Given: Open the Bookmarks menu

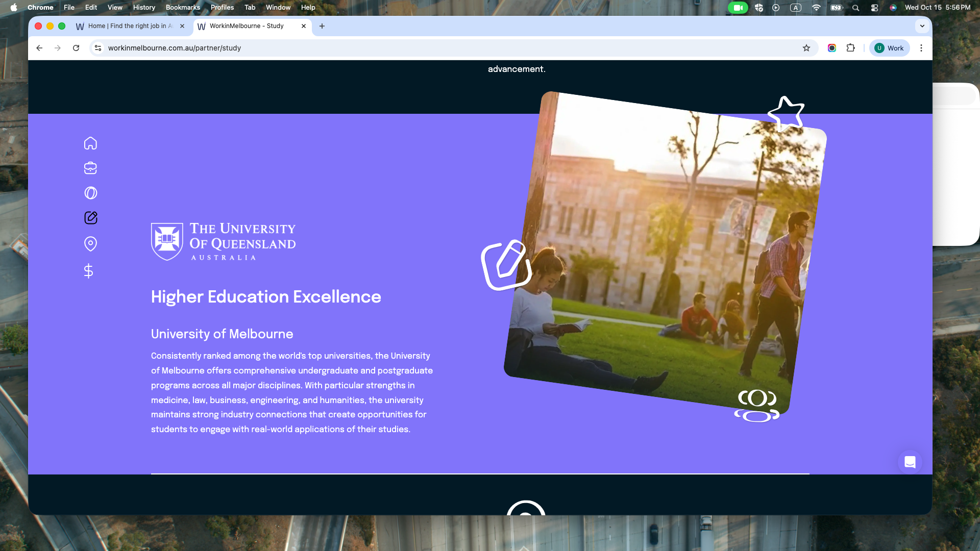Looking at the screenshot, I should tap(183, 7).
